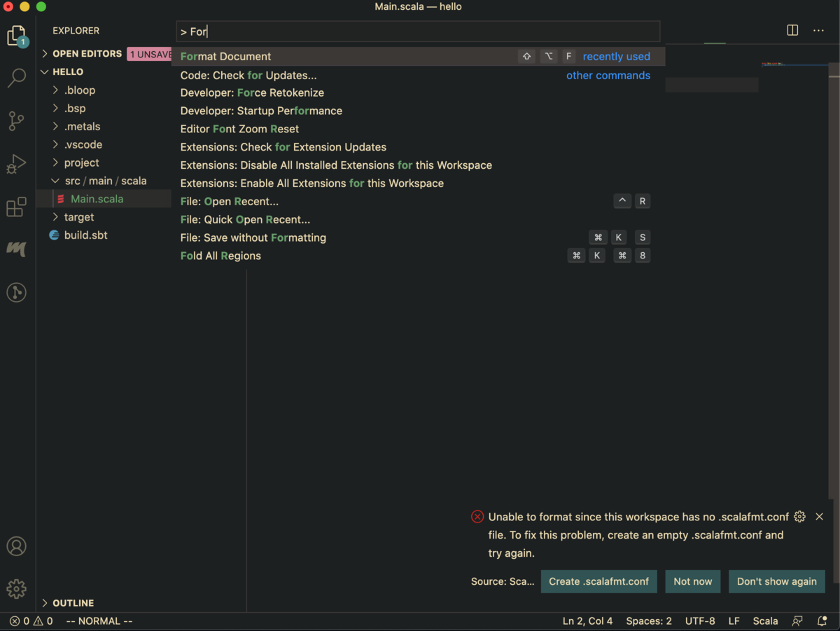Open the Git Graph icon in activity bar

click(17, 292)
